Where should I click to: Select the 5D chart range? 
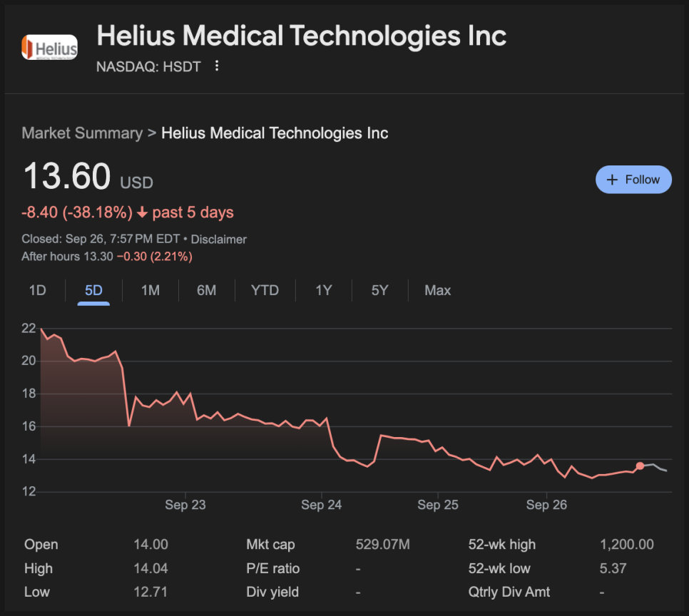click(x=93, y=290)
